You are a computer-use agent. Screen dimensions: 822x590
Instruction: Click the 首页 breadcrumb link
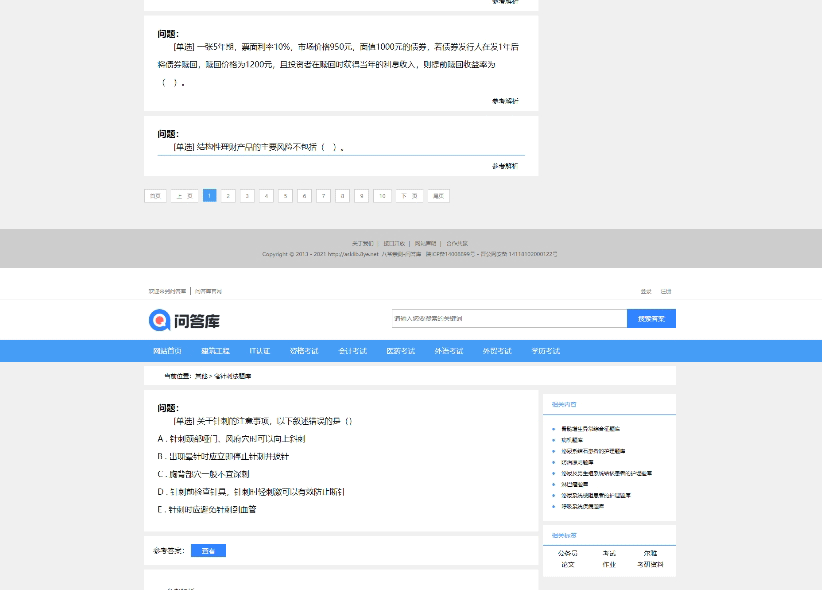pyautogui.click(x=201, y=376)
